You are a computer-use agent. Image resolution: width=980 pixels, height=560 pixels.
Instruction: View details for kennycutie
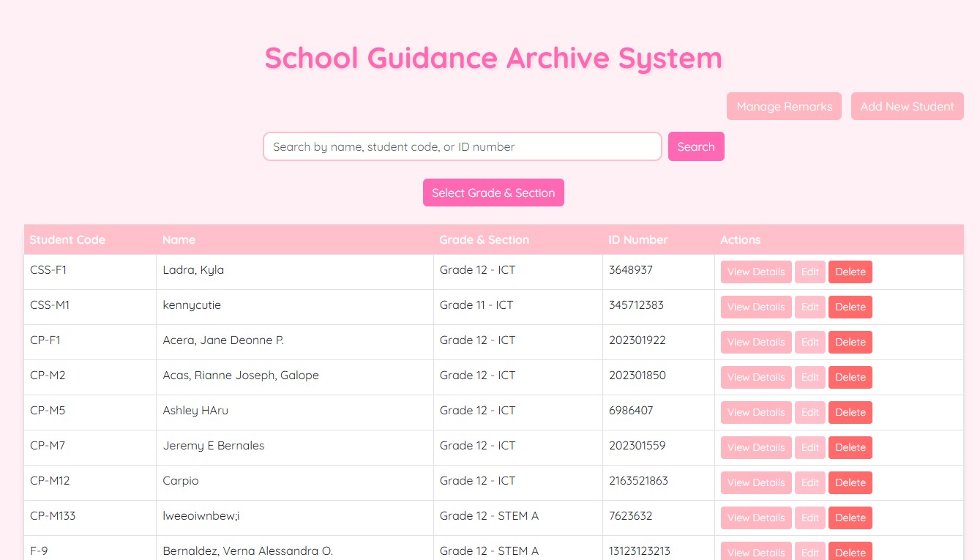(756, 307)
